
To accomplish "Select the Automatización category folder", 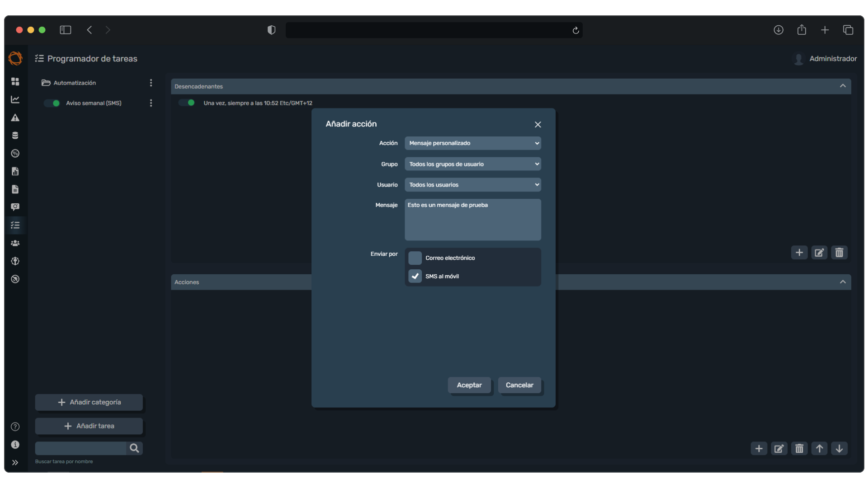I will click(69, 83).
